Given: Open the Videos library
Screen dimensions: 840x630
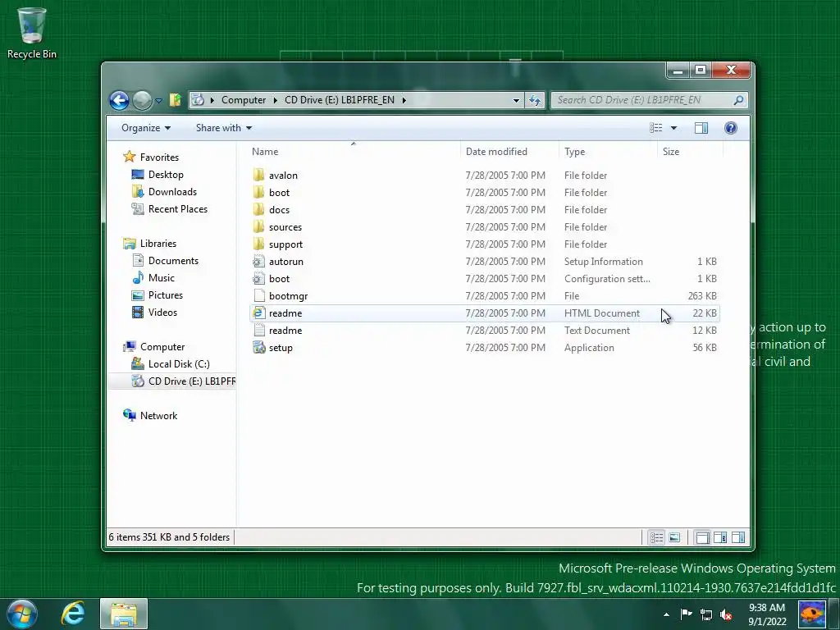Looking at the screenshot, I should (x=162, y=312).
